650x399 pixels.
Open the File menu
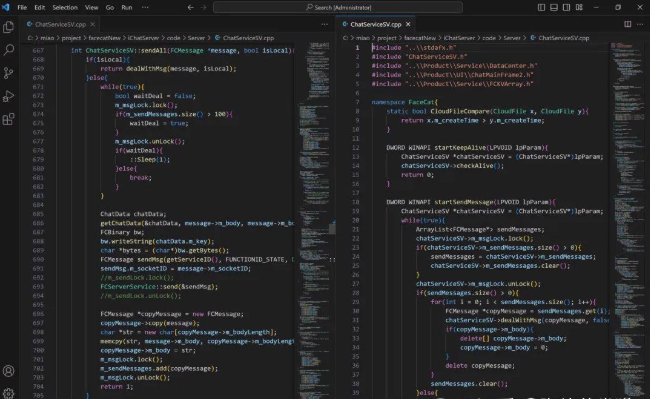click(22, 7)
